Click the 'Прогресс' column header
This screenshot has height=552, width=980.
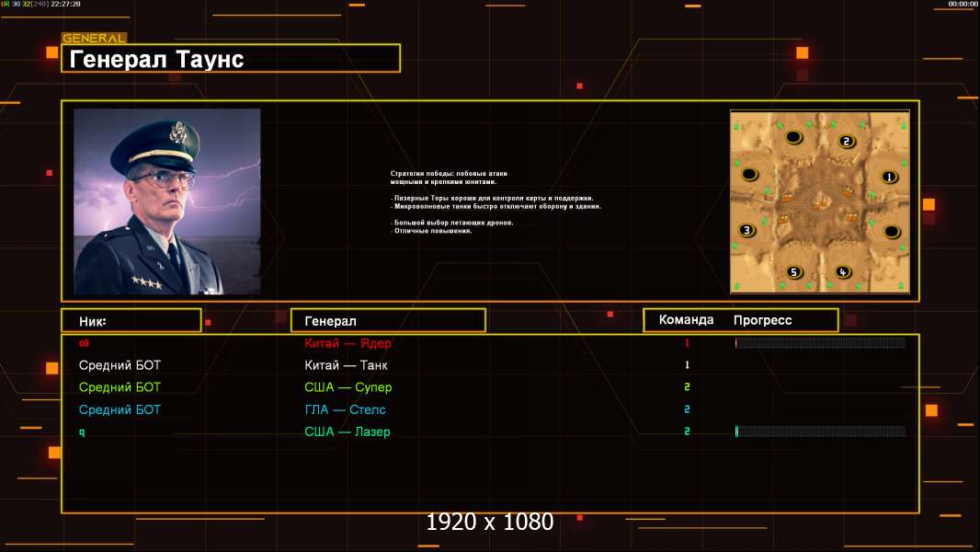pyautogui.click(x=762, y=321)
